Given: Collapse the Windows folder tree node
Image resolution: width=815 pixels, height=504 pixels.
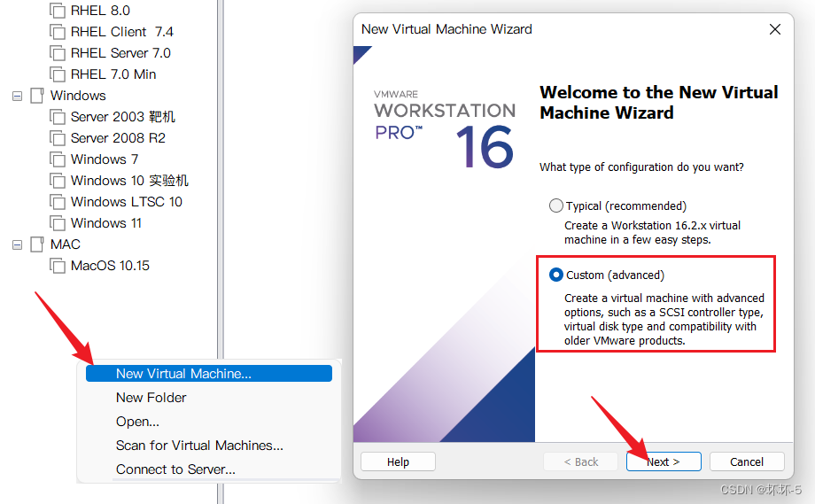Looking at the screenshot, I should [17, 97].
